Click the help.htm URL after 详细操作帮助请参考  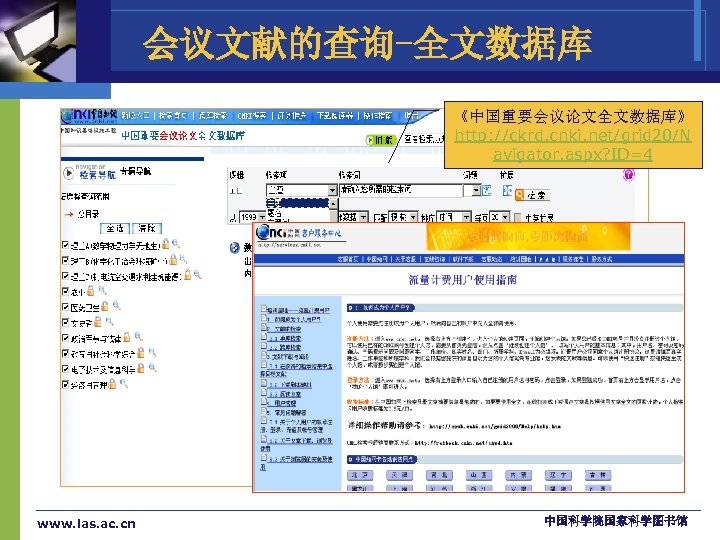[495, 427]
